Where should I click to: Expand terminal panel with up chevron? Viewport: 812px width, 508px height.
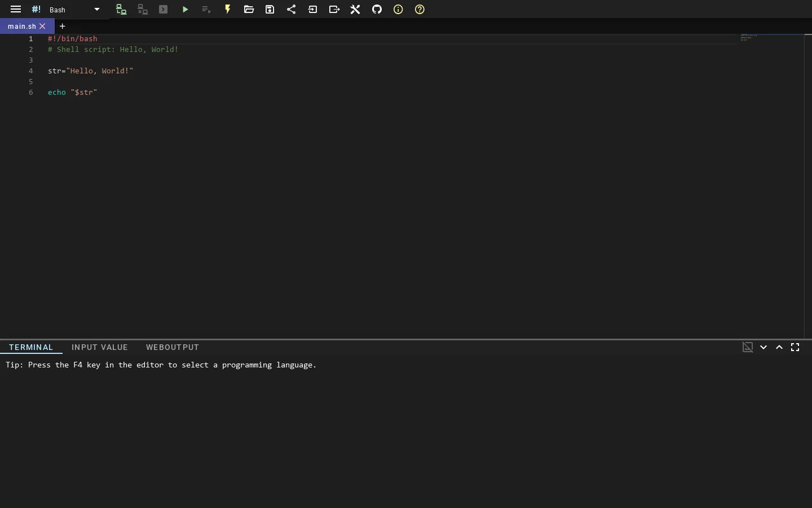click(x=780, y=348)
